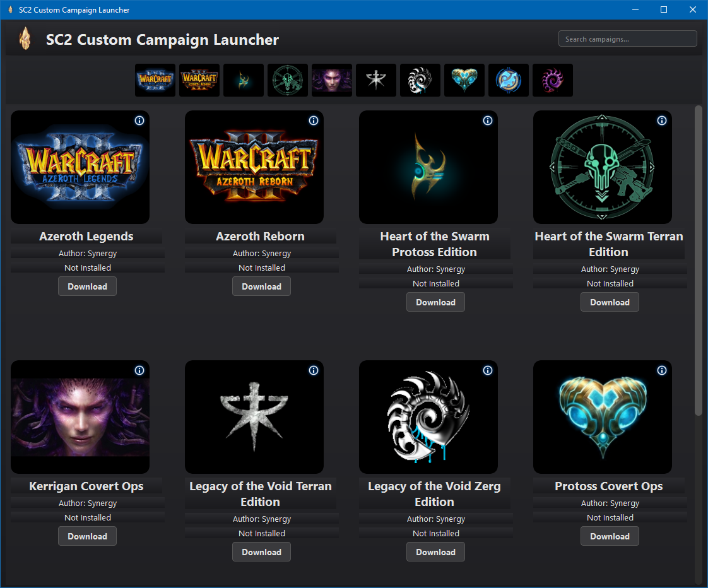Click the launcher crystal logo in header

pos(25,38)
